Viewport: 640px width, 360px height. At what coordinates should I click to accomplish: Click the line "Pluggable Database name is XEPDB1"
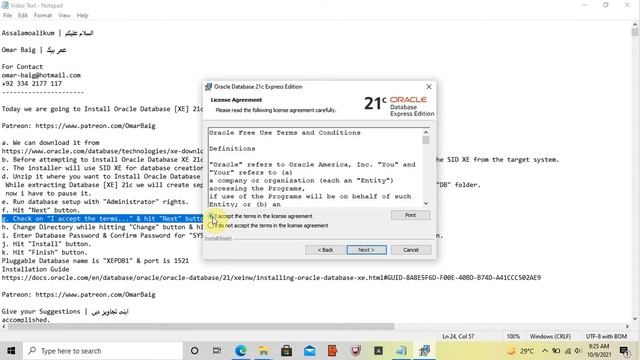click(x=95, y=260)
